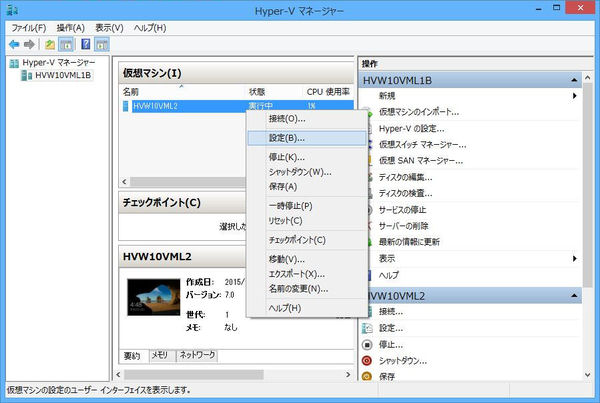Open the ファイル(F) menu
This screenshot has height=403, width=600.
[x=29, y=28]
